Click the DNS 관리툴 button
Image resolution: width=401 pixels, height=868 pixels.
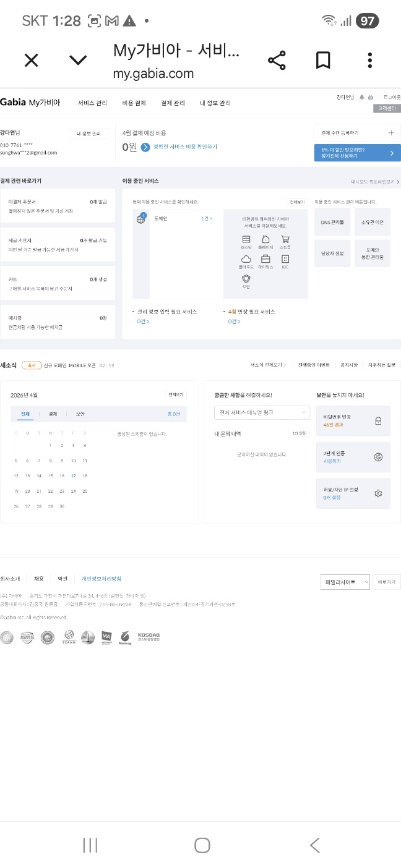[x=332, y=221]
